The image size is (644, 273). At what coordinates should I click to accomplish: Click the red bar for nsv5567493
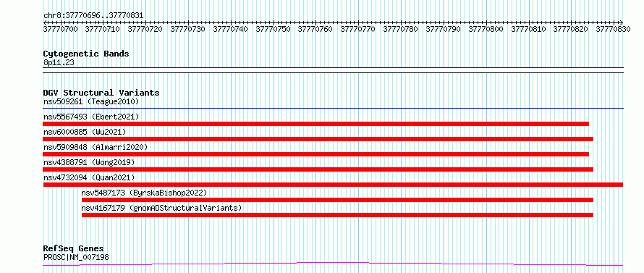coord(315,124)
